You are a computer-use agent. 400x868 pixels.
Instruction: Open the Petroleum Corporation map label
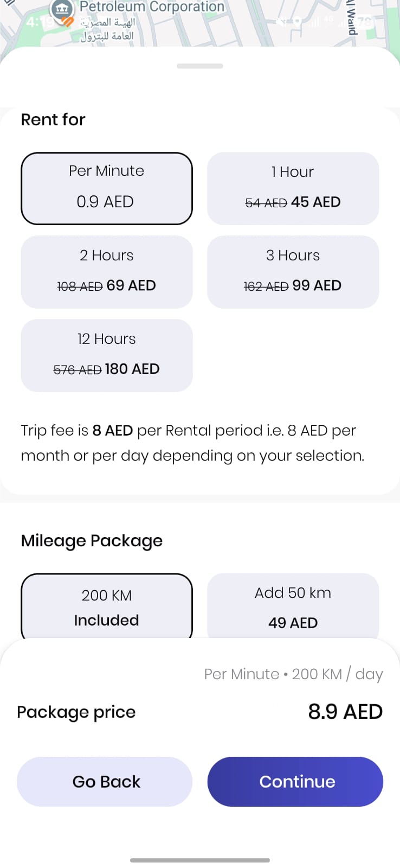pyautogui.click(x=152, y=7)
